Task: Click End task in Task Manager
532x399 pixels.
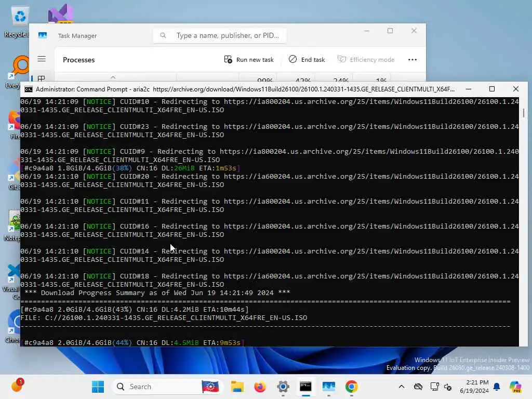Action: (307, 60)
